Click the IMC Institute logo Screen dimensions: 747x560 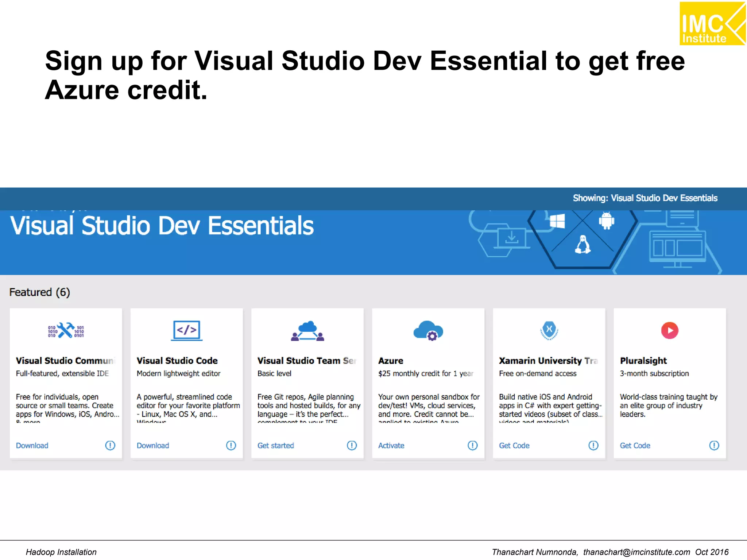click(713, 24)
